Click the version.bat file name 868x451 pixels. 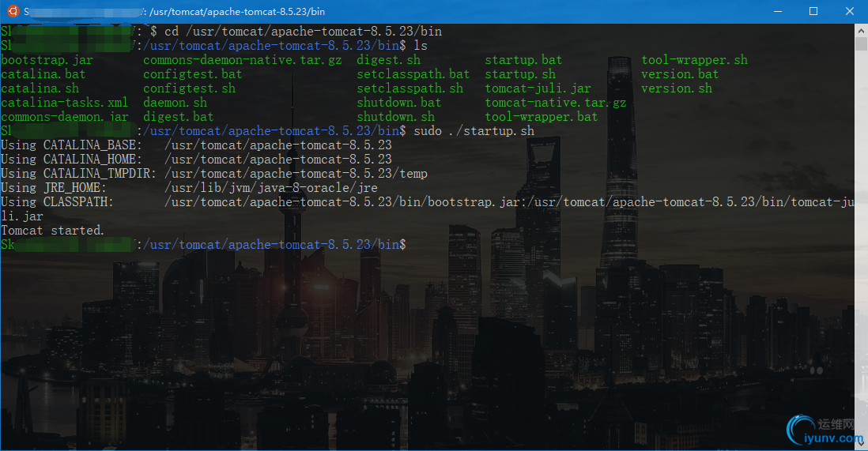click(681, 74)
